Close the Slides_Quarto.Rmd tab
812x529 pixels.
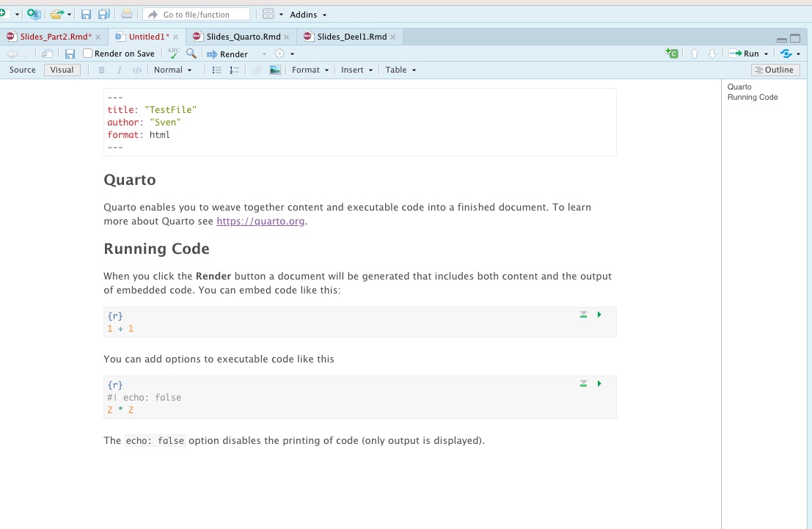click(286, 37)
